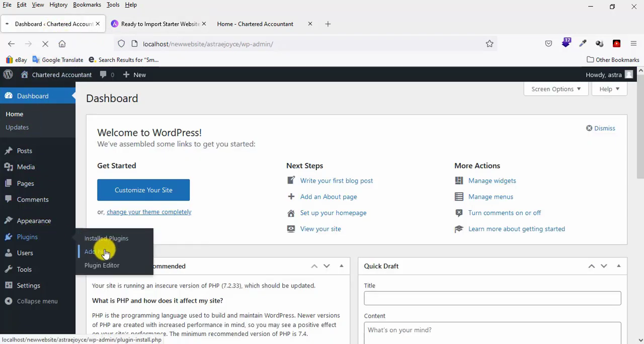Image resolution: width=644 pixels, height=344 pixels.
Task: Open Bookmarks menu in menu bar
Action: (87, 5)
